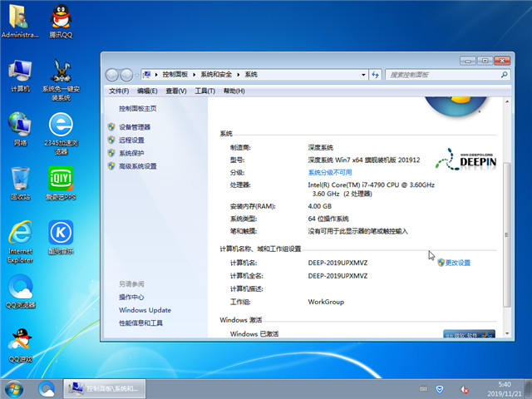Launch the 爱奇艺PPS desktop icon

pyautogui.click(x=61, y=183)
